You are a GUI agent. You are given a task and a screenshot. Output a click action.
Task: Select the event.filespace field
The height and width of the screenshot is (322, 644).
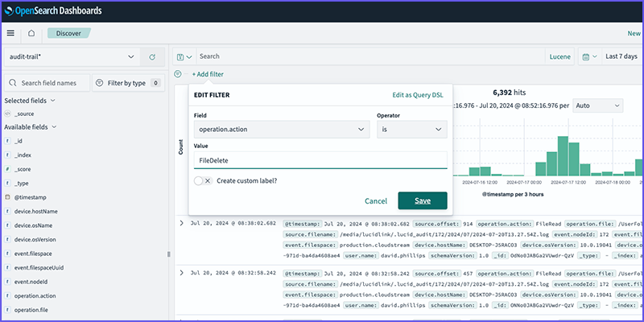point(33,254)
